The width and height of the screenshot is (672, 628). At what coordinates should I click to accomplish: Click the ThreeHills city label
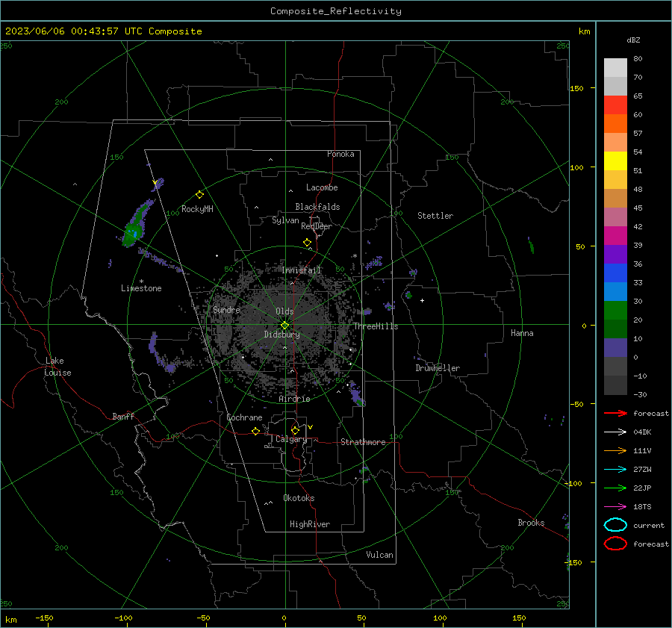point(376,326)
